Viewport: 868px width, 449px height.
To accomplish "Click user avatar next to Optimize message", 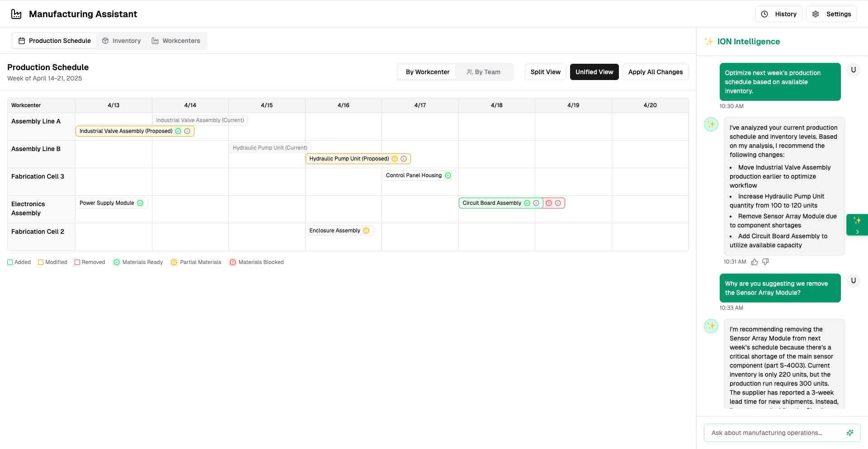I will (854, 70).
